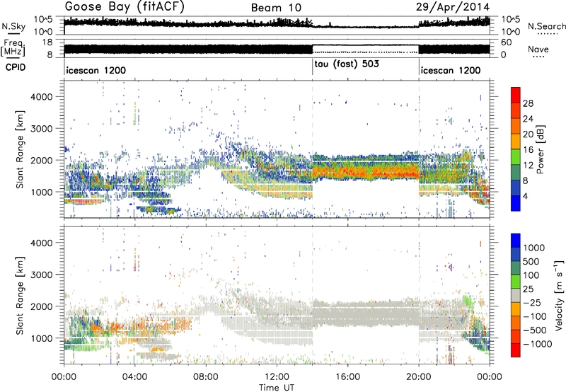Click the '24' power colorbar label

528,119
